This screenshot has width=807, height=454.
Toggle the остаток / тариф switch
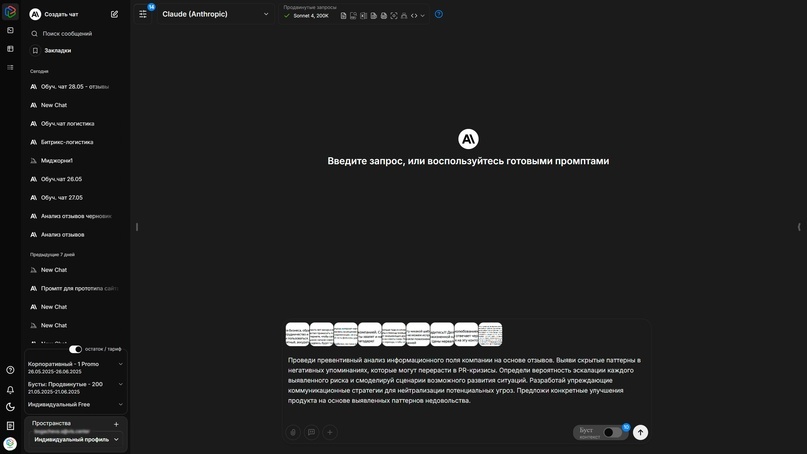coord(75,349)
